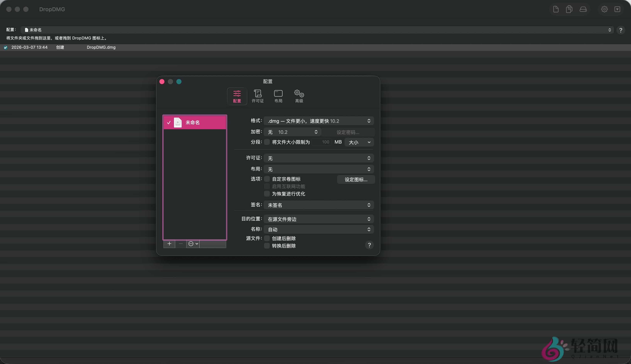Open the disk drive icon in the toolbar
This screenshot has width=631, height=364.
pyautogui.click(x=583, y=9)
